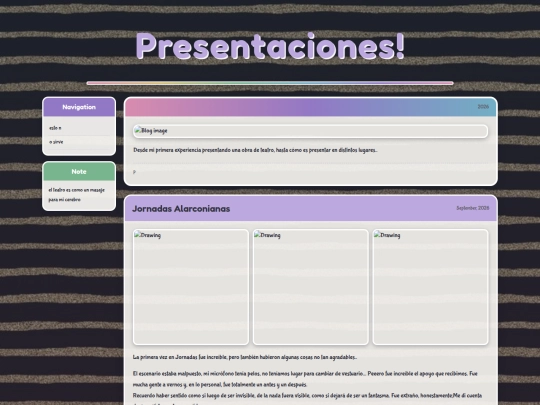
Task: Open the third Drawing image in Jornadas post
Action: 430,287
